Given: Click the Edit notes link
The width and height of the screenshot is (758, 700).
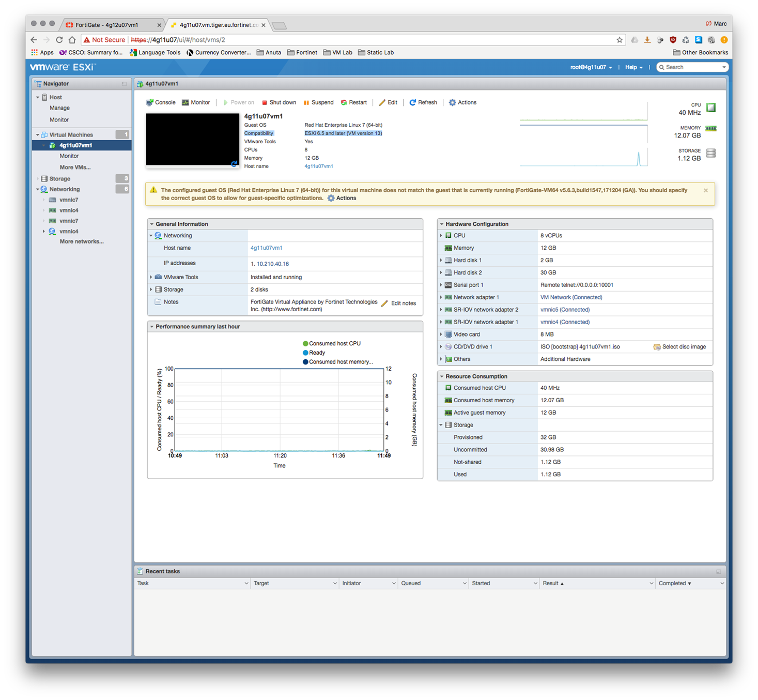Looking at the screenshot, I should coord(398,303).
